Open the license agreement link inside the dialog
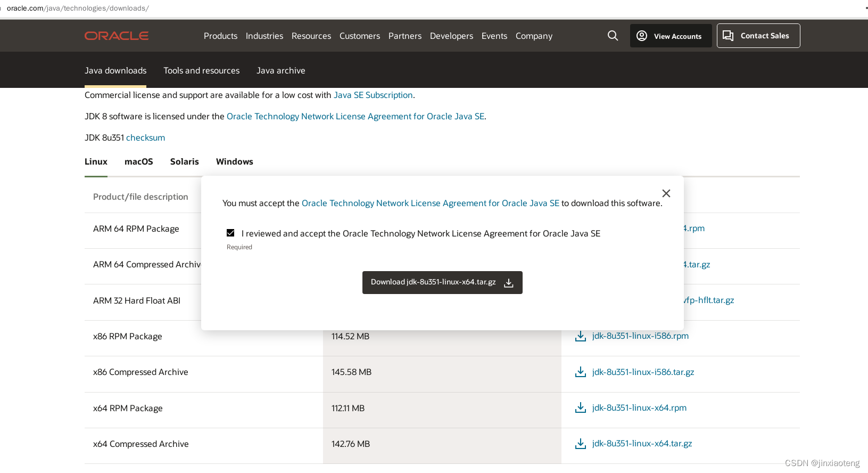Viewport: 868px width, 473px height. point(431,203)
